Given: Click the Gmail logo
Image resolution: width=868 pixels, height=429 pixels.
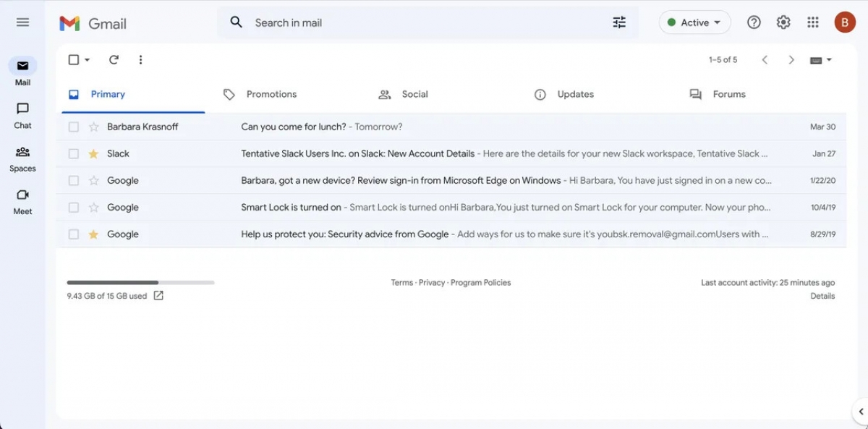Looking at the screenshot, I should coord(93,23).
